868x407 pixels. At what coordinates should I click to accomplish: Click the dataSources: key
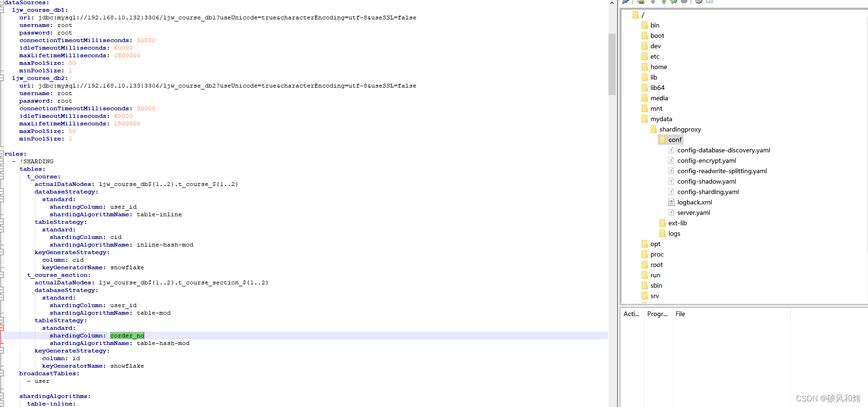tap(27, 2)
